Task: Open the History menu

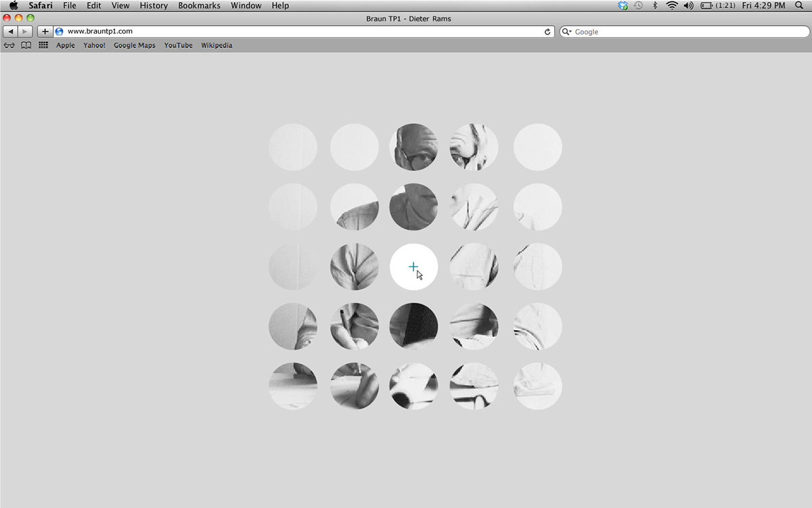Action: pyautogui.click(x=154, y=5)
